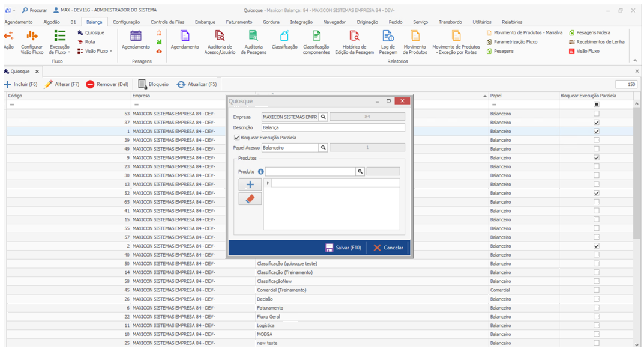Viewport: 644px width, 351px height.
Task: Open the Visão Fluxo report in Relatorios
Action: coord(584,52)
